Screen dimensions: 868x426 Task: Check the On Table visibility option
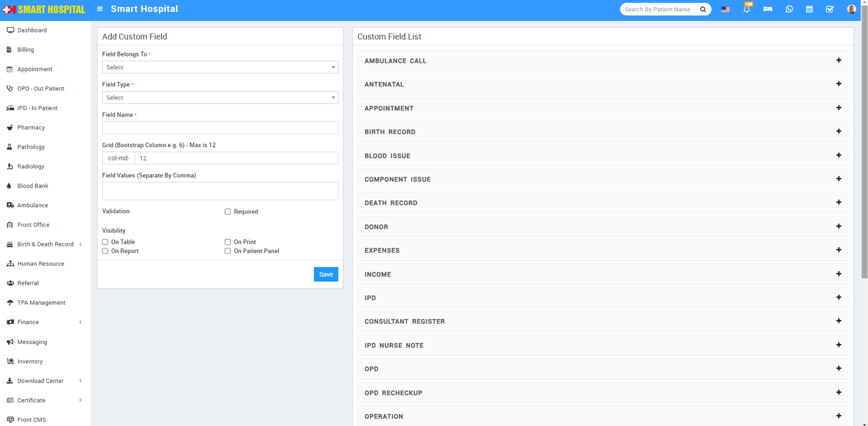[105, 242]
